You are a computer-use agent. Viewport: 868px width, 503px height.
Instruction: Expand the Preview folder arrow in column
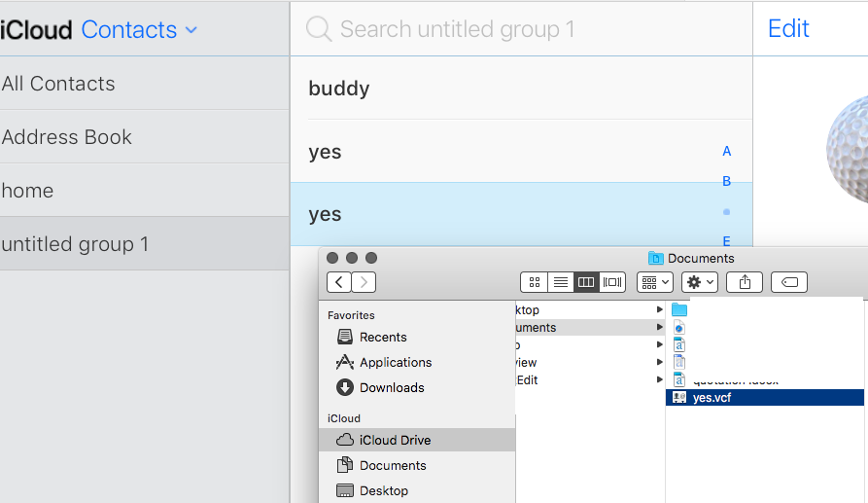(659, 362)
